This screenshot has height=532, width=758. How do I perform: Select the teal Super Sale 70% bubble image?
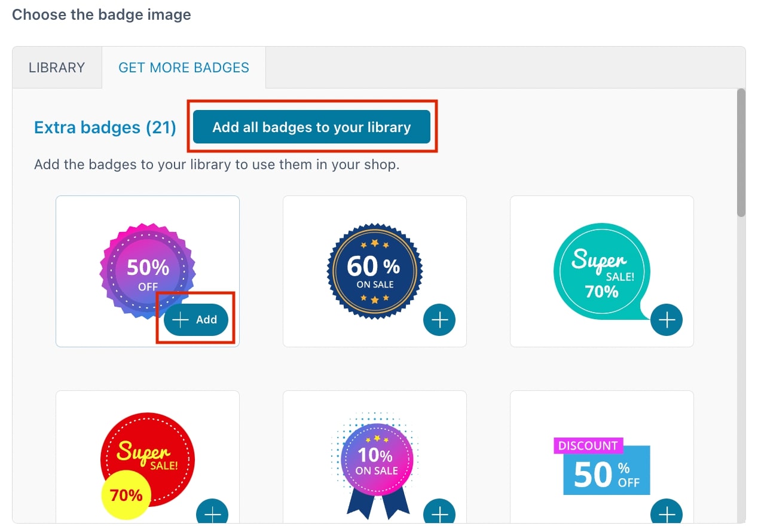(x=602, y=271)
